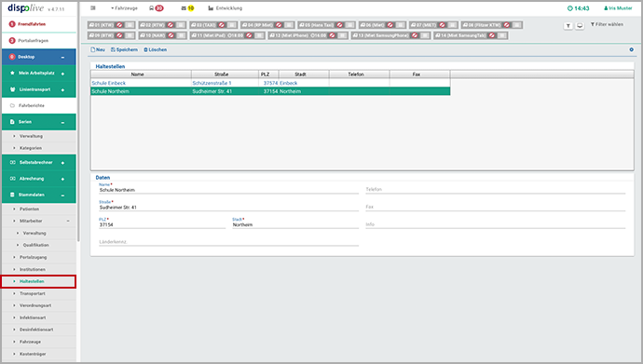Edit the Straße field Sudheimer Str. 41
643x364 pixels.
coord(228,208)
